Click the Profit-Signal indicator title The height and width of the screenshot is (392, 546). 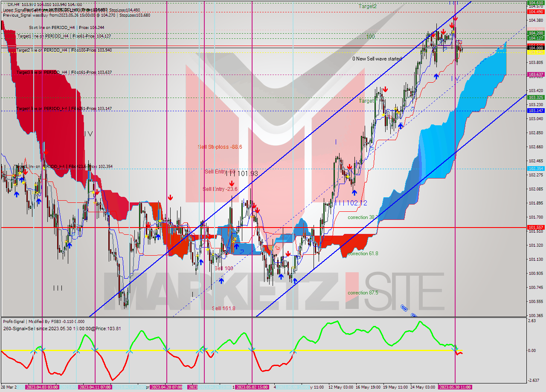click(x=44, y=322)
